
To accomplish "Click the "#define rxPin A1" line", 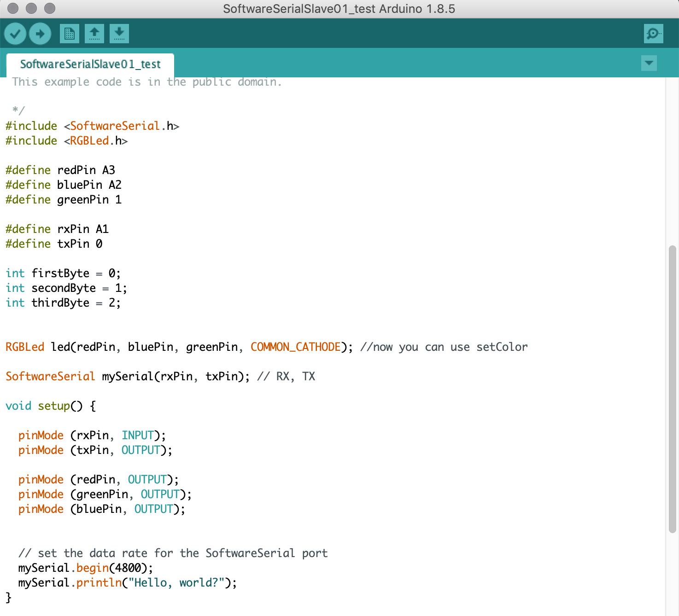I will click(x=57, y=229).
